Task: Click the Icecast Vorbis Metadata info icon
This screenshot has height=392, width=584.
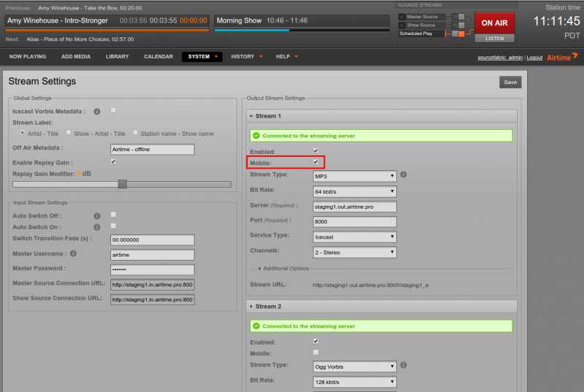Action: click(96, 112)
